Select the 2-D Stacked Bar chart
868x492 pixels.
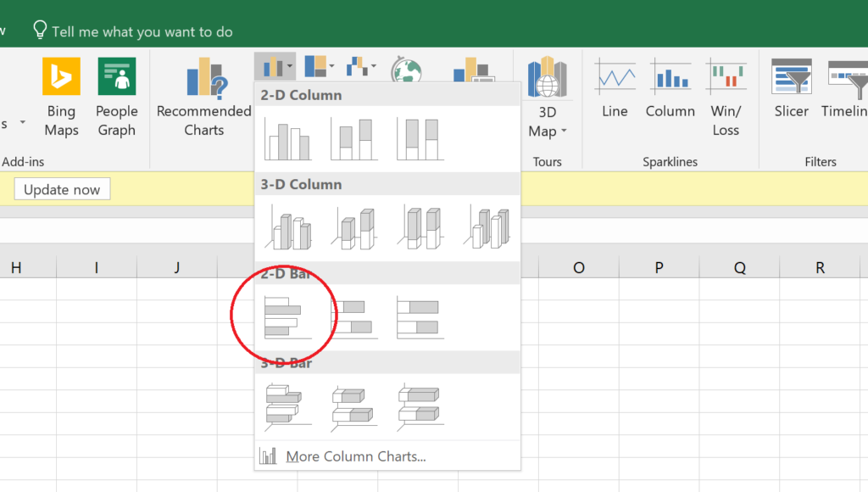pyautogui.click(x=353, y=315)
